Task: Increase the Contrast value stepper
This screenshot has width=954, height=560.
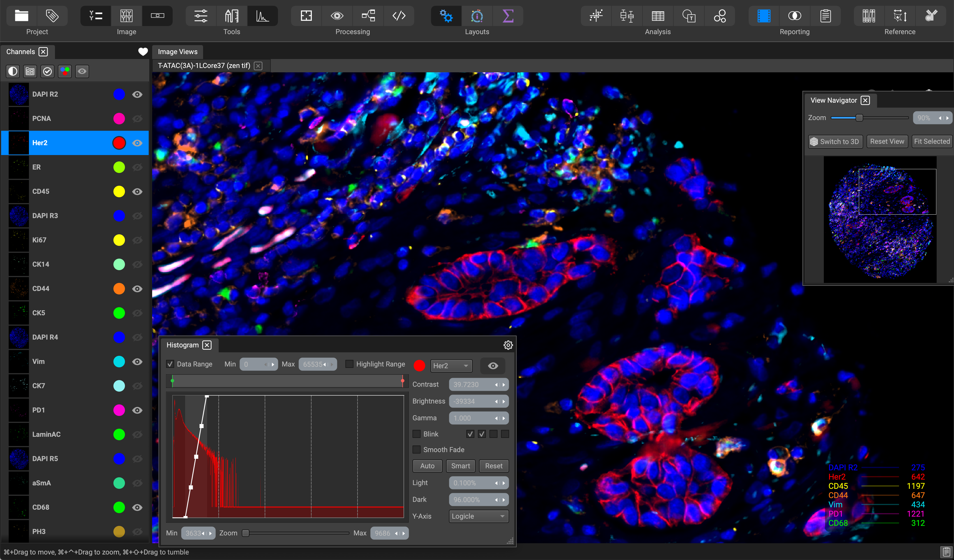Action: [x=504, y=385]
